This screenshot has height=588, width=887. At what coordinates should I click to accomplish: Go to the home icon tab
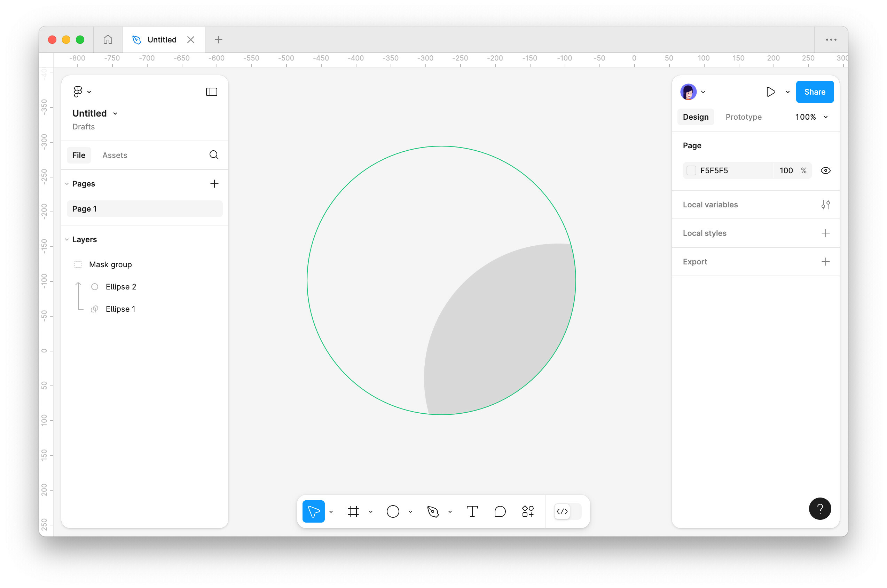tap(108, 39)
